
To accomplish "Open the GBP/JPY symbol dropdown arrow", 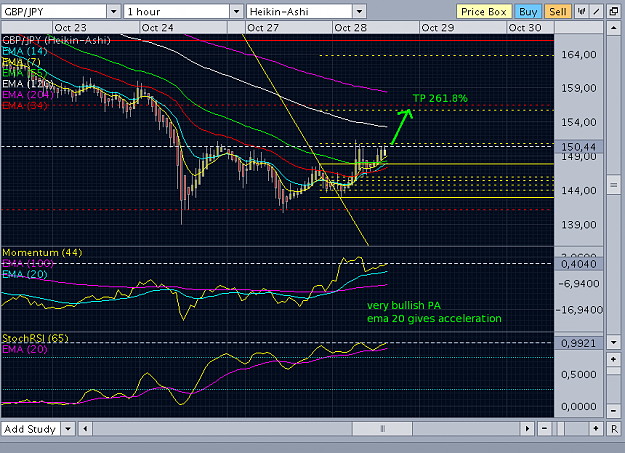I will pos(114,12).
